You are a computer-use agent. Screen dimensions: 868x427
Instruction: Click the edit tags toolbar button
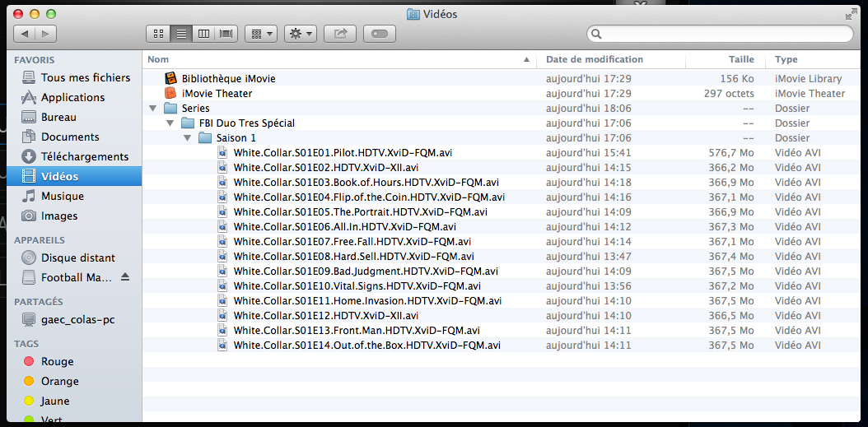coord(379,34)
